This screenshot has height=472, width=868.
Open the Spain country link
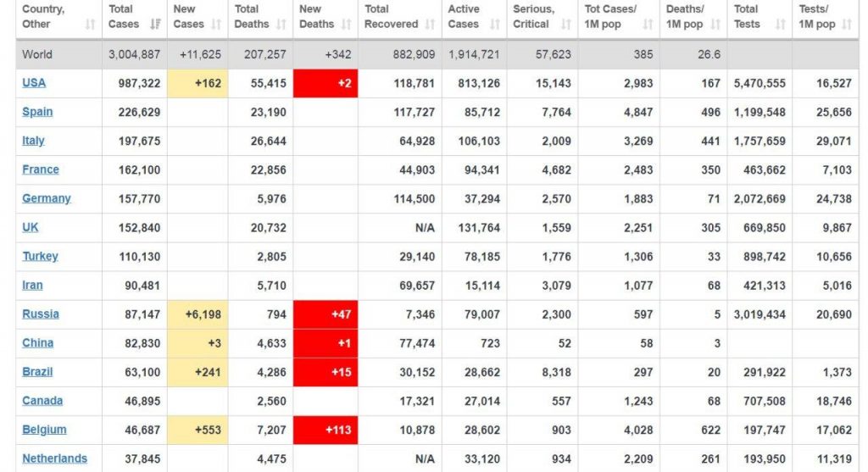point(37,112)
